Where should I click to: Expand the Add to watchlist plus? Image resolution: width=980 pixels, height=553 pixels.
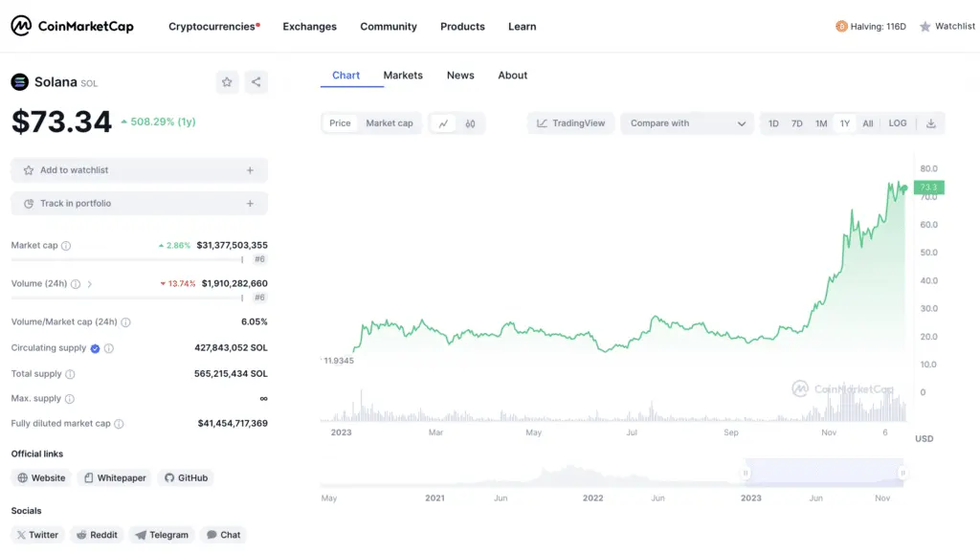click(250, 170)
